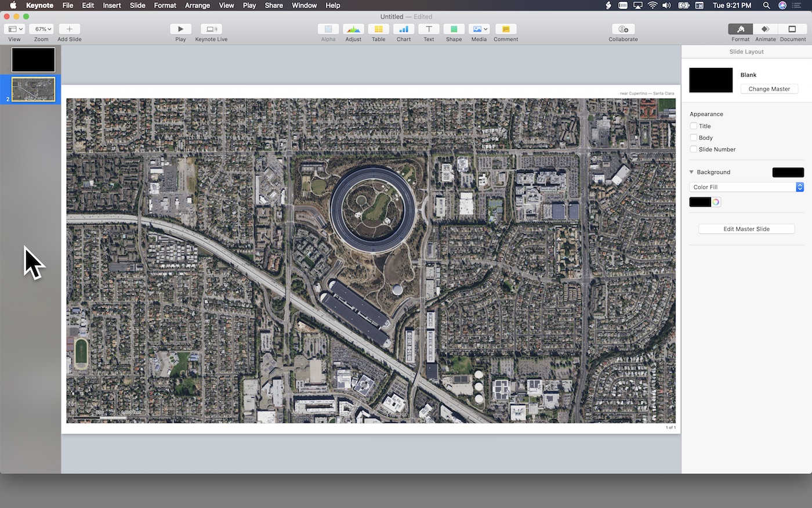812x508 pixels.
Task: Insert a Table from the toolbar
Action: pos(378,29)
